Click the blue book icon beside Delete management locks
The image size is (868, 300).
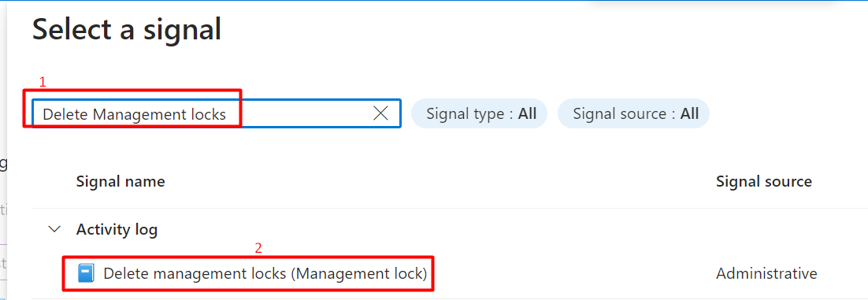pos(86,273)
